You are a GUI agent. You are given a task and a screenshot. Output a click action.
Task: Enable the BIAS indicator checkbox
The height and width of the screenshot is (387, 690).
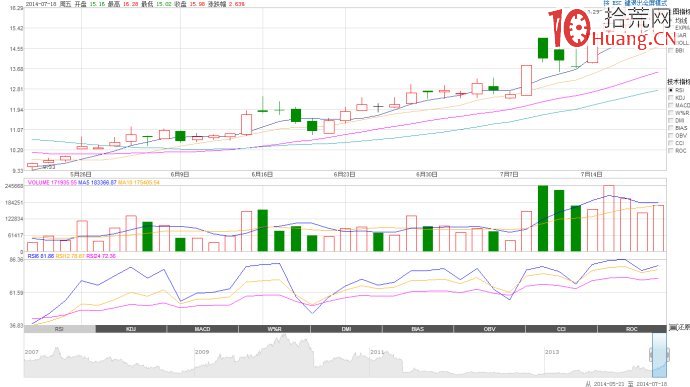(671, 128)
